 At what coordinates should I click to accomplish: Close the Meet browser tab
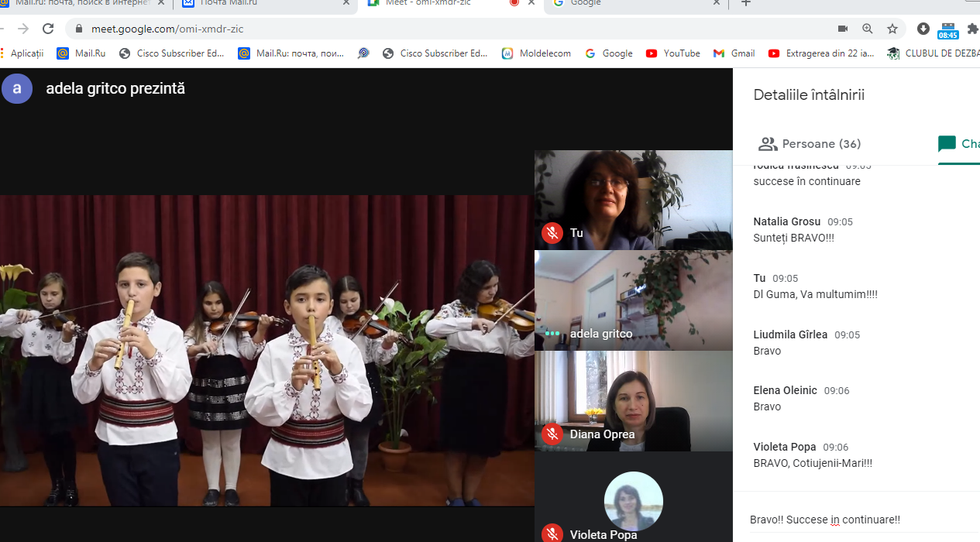(531, 3)
